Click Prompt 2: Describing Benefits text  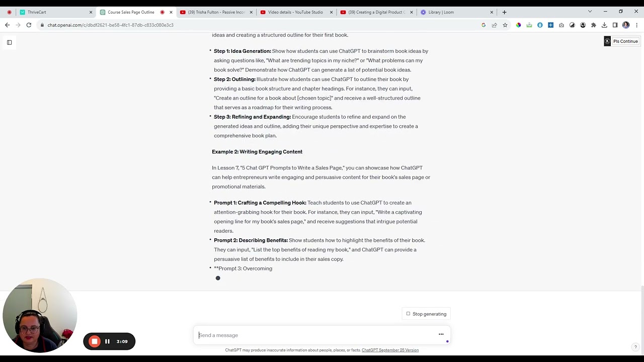click(x=251, y=240)
